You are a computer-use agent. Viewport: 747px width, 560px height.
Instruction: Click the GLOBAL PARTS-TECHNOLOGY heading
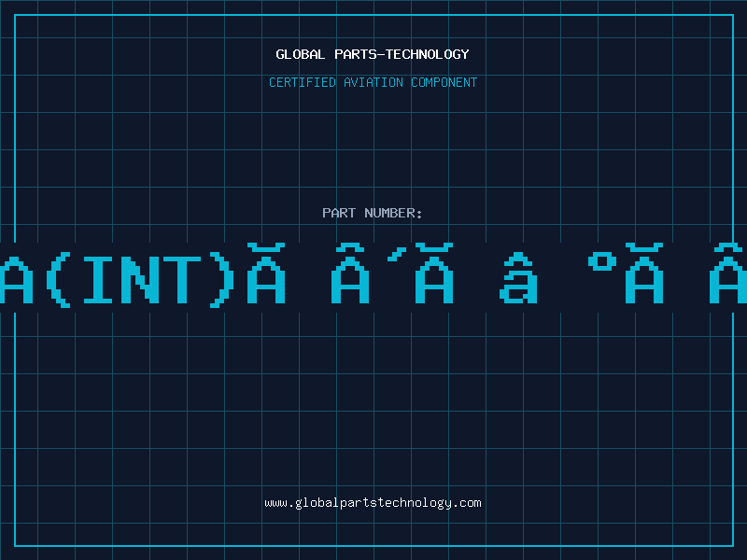373,54
